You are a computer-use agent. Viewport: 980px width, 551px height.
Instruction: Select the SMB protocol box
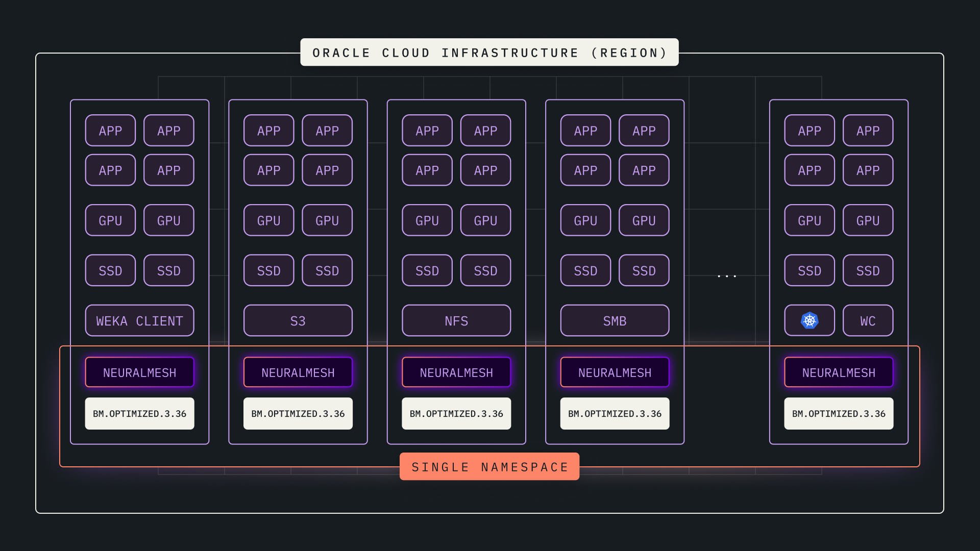(615, 320)
